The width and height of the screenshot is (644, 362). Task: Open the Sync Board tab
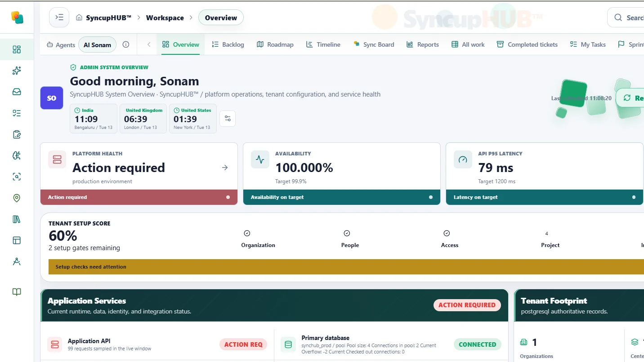(x=374, y=44)
